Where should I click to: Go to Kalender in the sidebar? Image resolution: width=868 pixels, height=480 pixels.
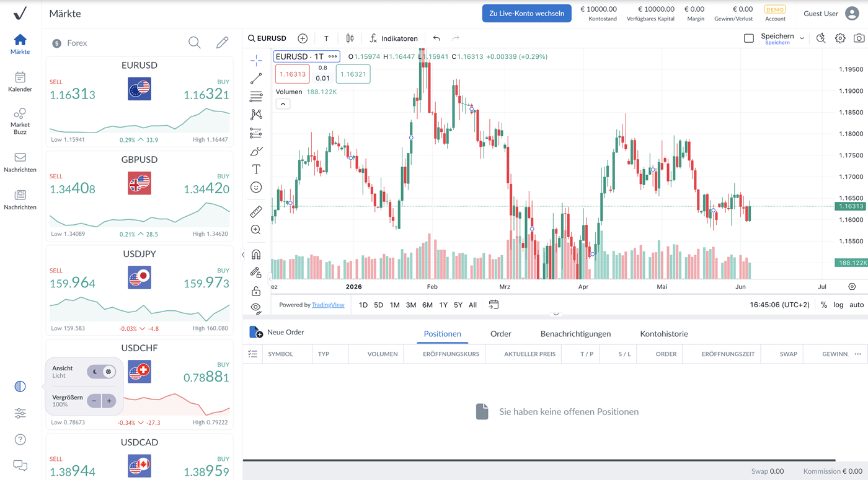click(20, 82)
